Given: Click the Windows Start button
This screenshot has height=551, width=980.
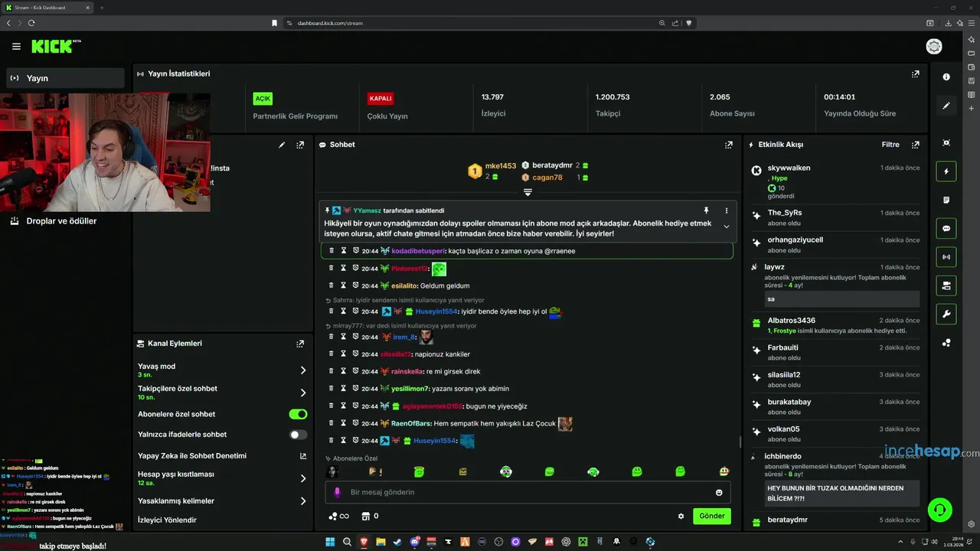Looking at the screenshot, I should click(x=330, y=542).
